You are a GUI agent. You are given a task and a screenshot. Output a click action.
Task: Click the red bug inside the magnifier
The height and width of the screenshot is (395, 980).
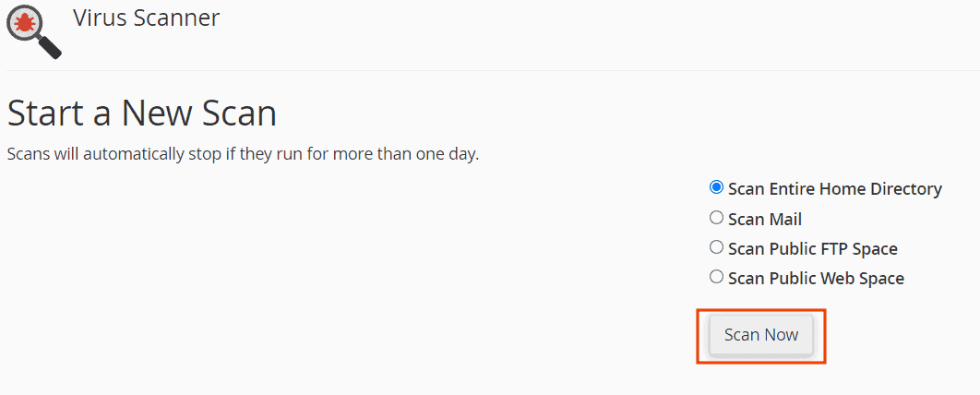coord(26,21)
